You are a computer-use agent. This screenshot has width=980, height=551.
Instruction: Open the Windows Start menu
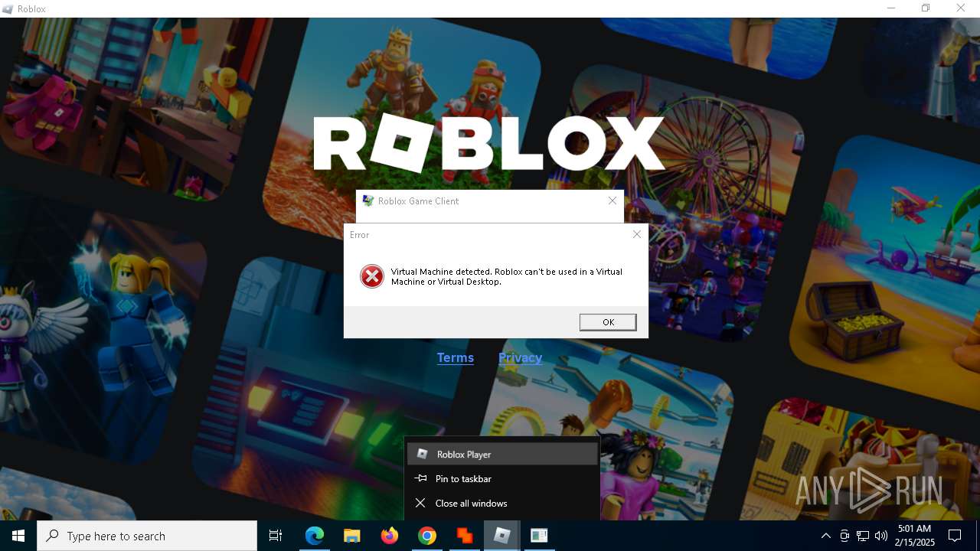18,536
